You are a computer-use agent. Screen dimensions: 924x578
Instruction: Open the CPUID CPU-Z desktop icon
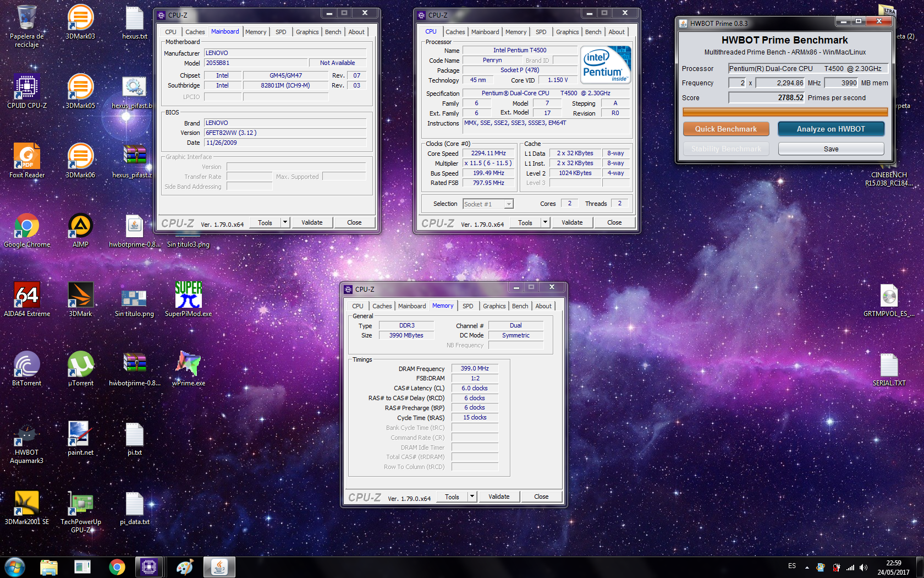(26, 91)
